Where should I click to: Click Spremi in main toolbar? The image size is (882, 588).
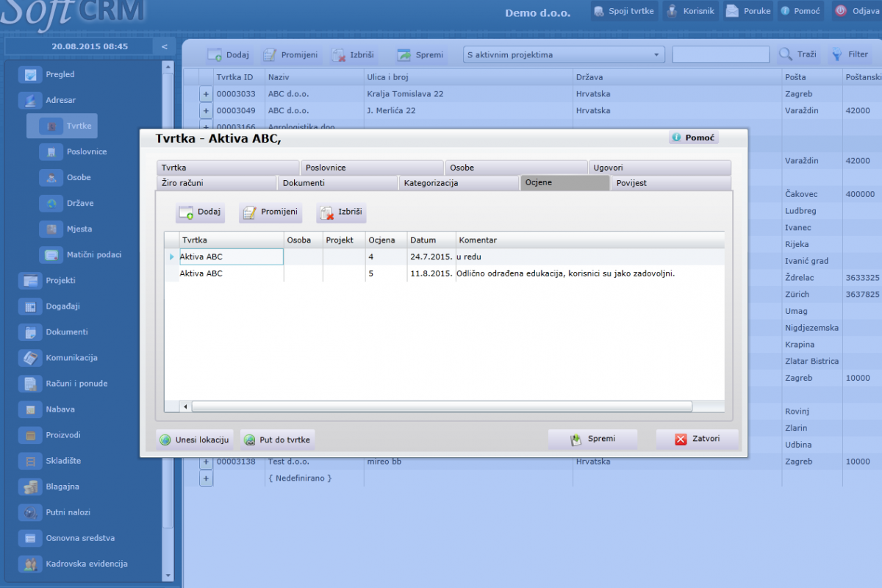[420, 55]
